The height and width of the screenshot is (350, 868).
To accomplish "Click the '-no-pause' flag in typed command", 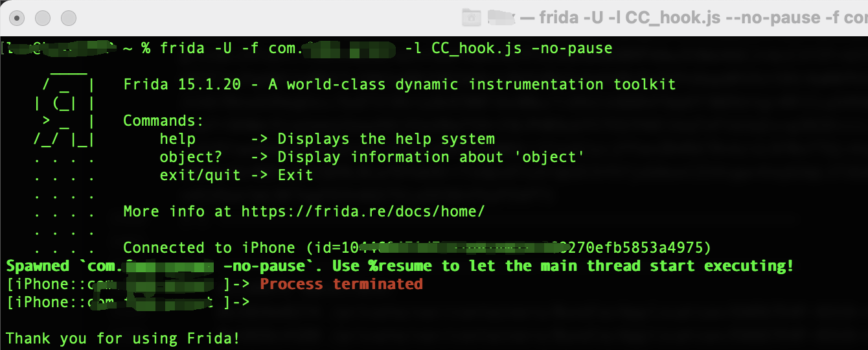I will pyautogui.click(x=572, y=48).
